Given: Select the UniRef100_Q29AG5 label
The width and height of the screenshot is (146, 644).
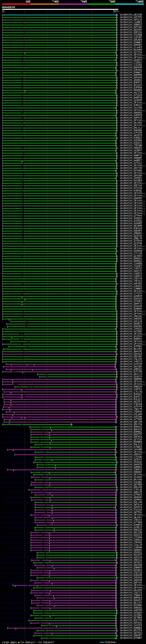Looking at the screenshot, I should pos(131,100).
